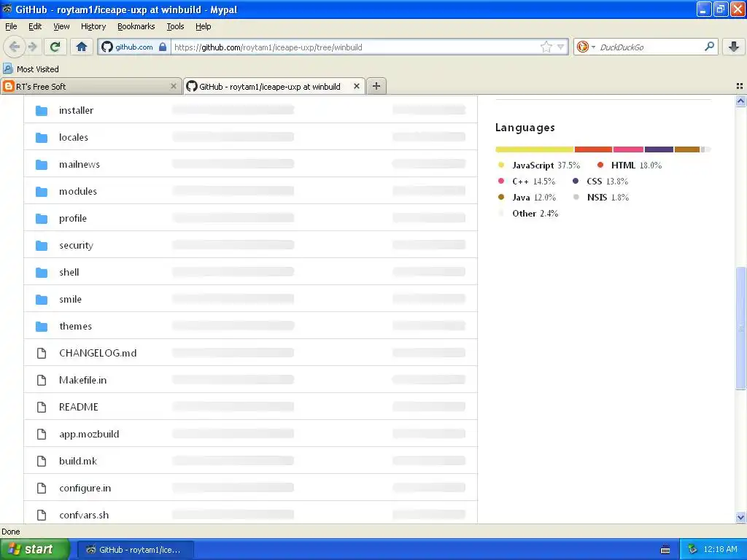Image resolution: width=747 pixels, height=560 pixels.
Task: Close the GitHub iceape-uxp tab
Action: tap(356, 86)
